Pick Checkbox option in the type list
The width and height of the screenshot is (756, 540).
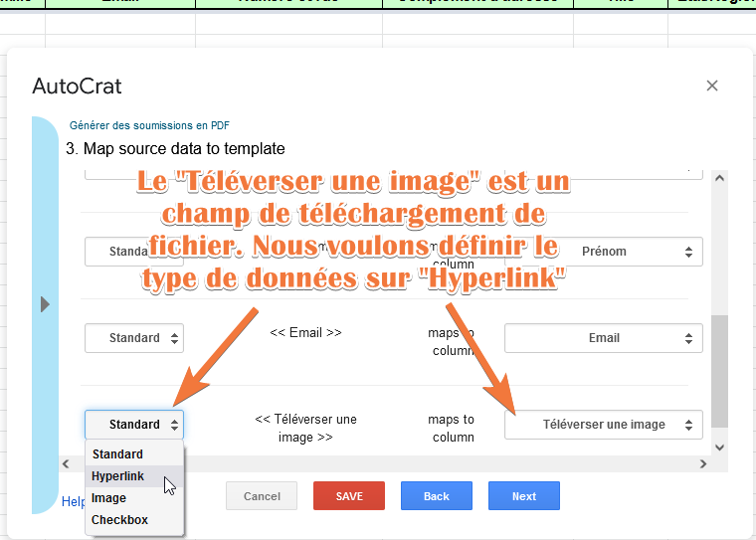coord(134,520)
